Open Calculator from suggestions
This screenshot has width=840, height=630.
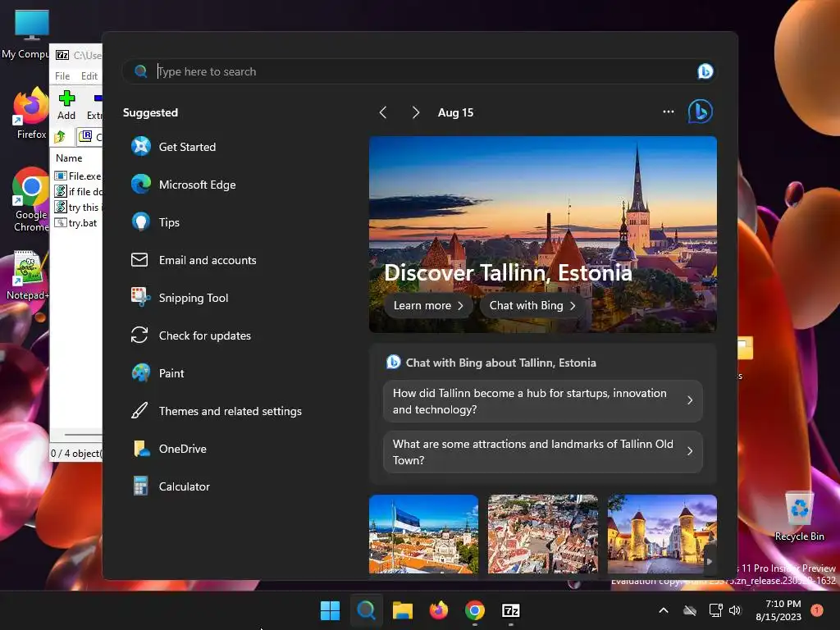[x=171, y=486]
